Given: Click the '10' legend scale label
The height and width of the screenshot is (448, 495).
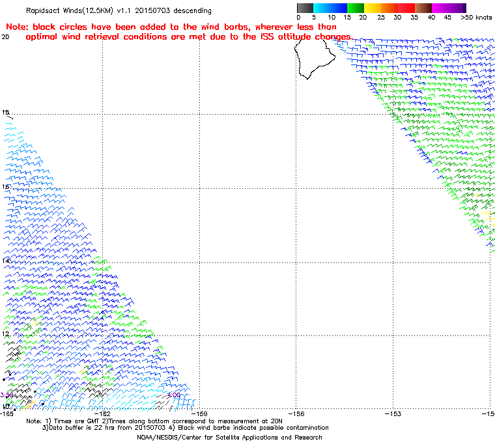Looking at the screenshot, I should click(x=331, y=18).
